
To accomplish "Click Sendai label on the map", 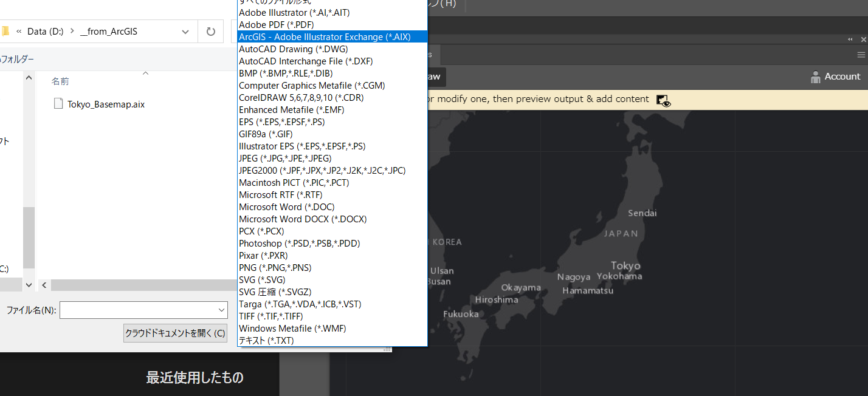I will click(x=642, y=213).
